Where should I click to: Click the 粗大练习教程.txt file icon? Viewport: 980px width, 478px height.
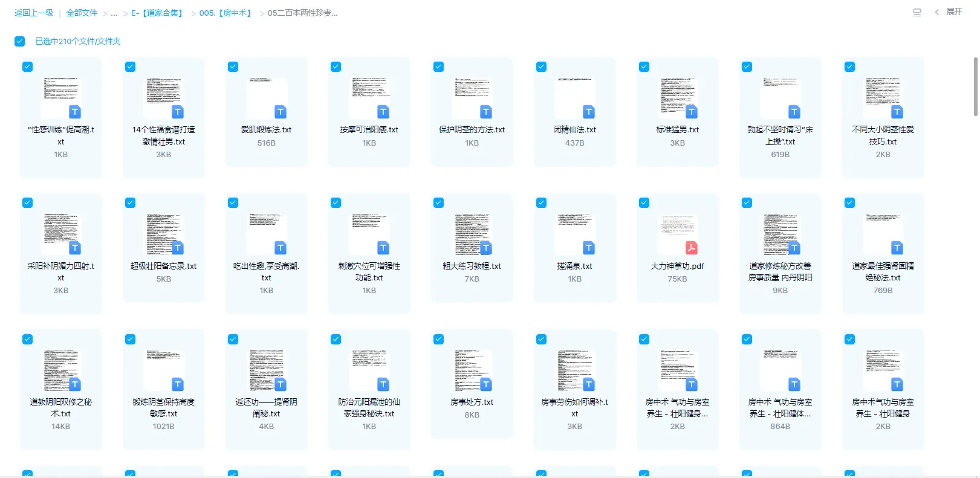472,234
